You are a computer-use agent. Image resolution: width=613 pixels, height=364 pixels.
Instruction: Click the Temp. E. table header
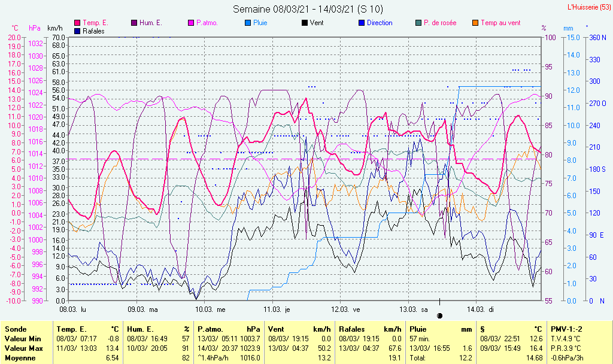click(x=71, y=330)
